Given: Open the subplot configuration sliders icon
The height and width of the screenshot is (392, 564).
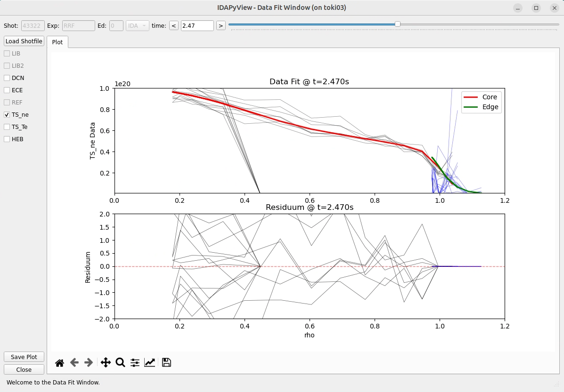Looking at the screenshot, I should pyautogui.click(x=135, y=362).
